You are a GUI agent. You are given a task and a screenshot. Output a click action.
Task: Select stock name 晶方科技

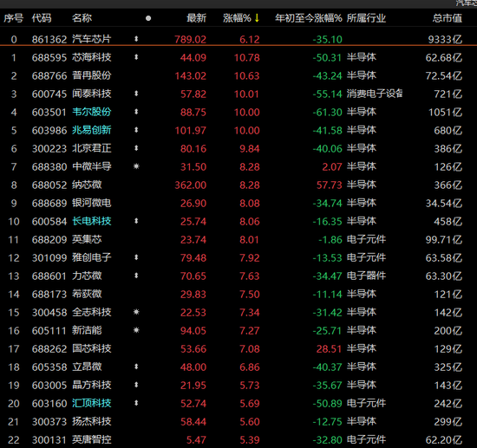tap(92, 385)
